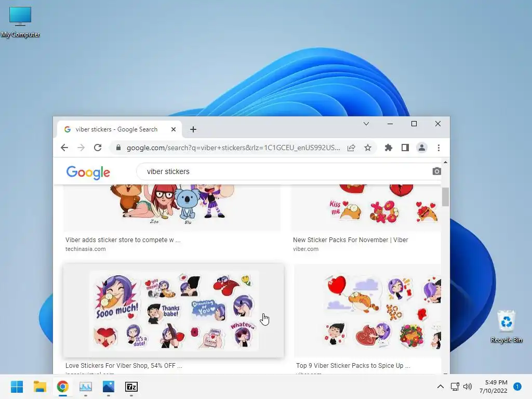
Task: Open the Extensions puzzle icon
Action: [x=389, y=148]
